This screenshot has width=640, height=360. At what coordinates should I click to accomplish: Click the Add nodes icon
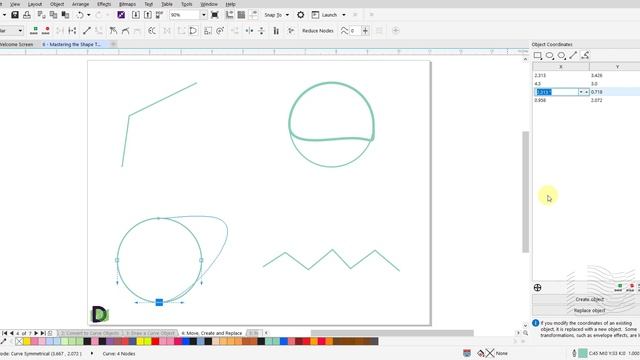[x=34, y=31]
